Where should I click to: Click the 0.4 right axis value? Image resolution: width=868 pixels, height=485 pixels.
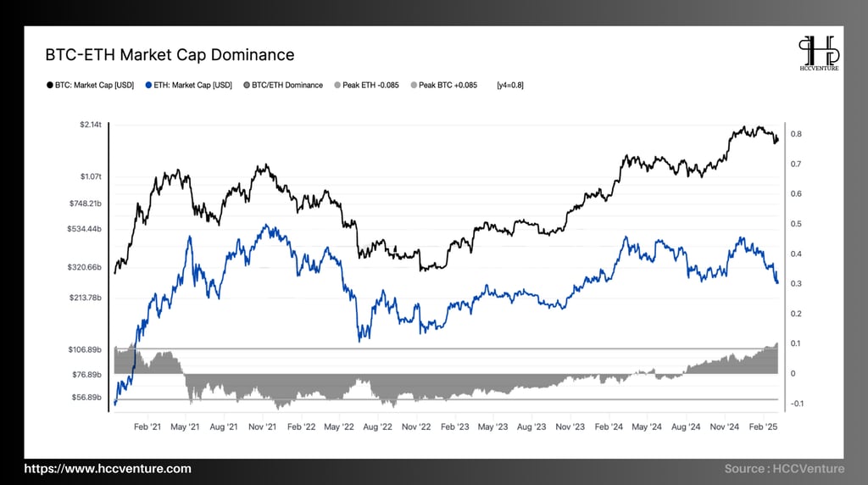[x=796, y=254]
